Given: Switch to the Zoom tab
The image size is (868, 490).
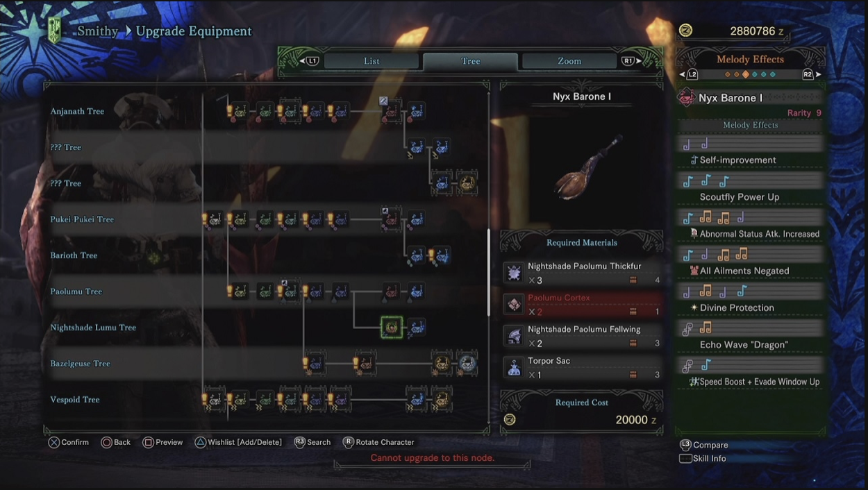Looking at the screenshot, I should [x=569, y=61].
